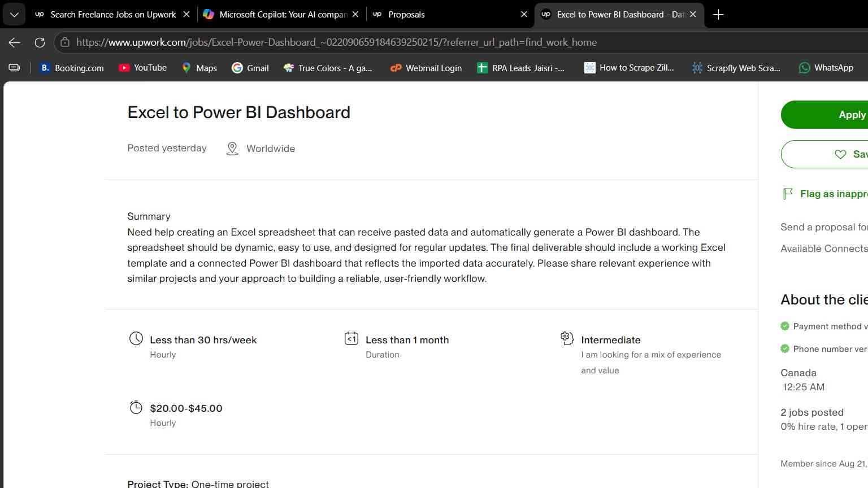Click the green Apply button
Viewport: 868px width, 488px height.
[824, 115]
